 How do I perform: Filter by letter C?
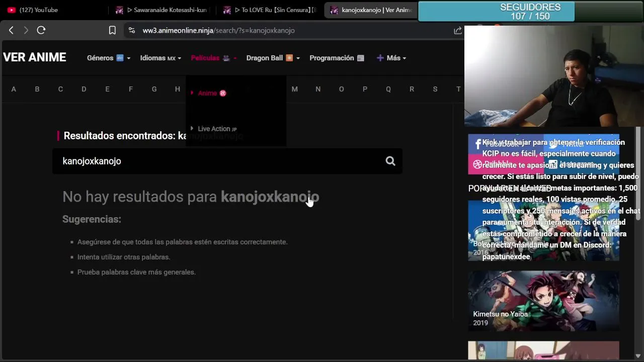tap(60, 89)
